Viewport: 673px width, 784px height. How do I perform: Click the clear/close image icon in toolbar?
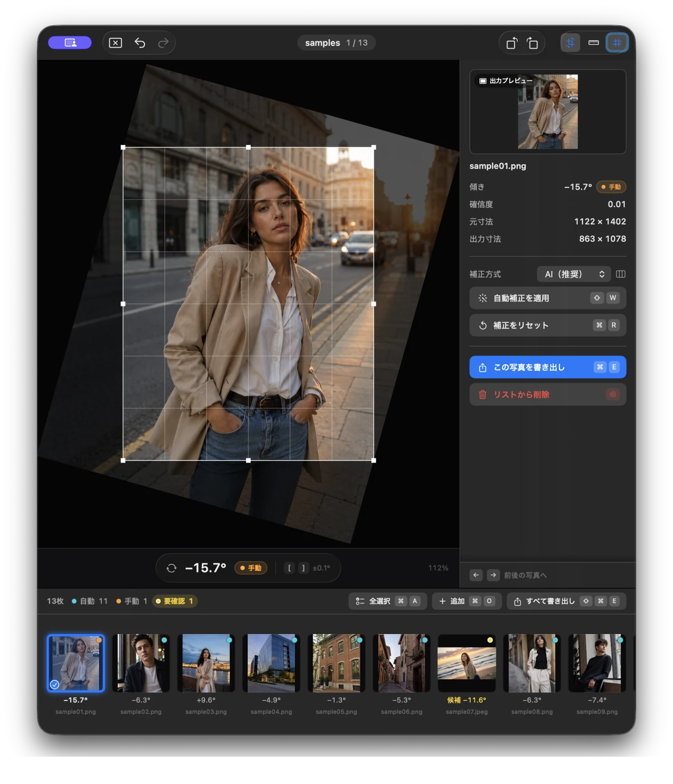coord(115,43)
